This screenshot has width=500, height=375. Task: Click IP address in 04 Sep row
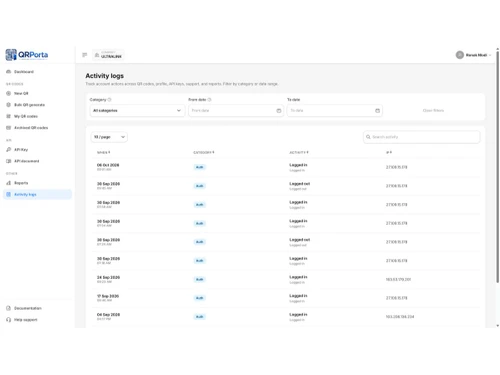coord(400,317)
